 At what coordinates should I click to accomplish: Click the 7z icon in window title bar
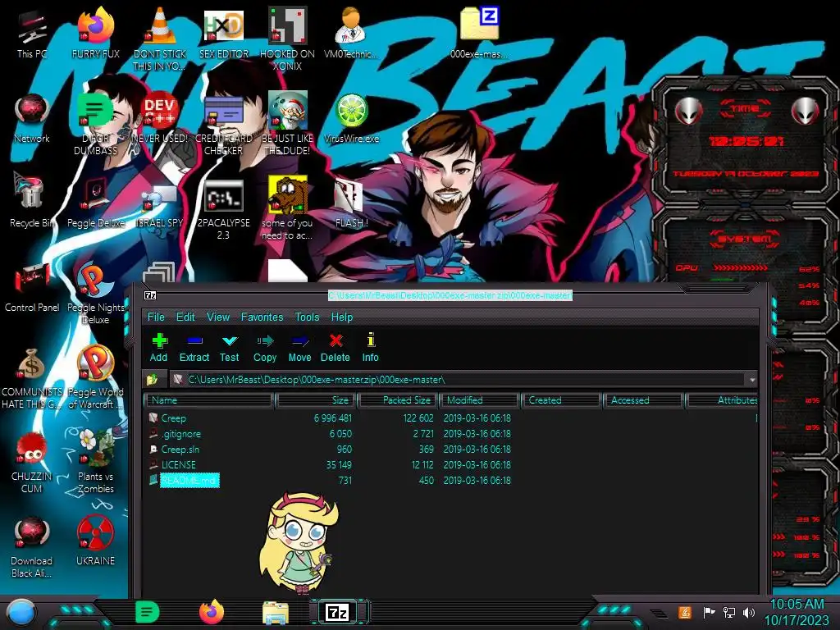click(x=151, y=295)
